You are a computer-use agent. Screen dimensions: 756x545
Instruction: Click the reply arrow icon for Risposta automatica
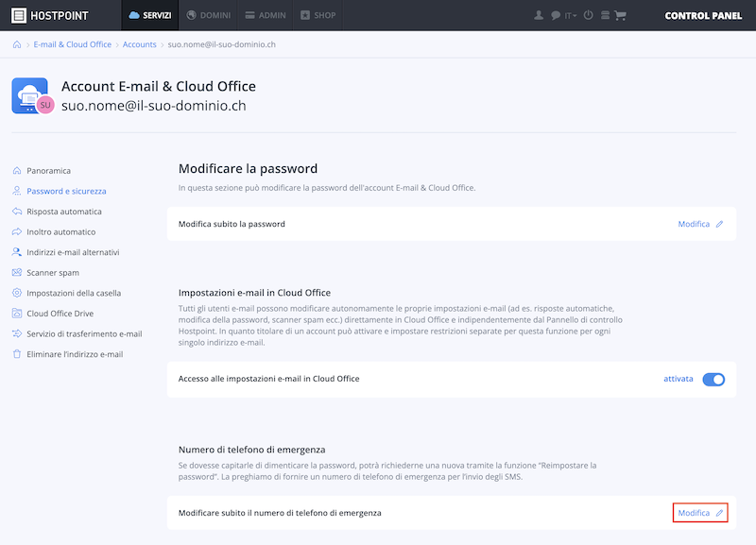[17, 211]
